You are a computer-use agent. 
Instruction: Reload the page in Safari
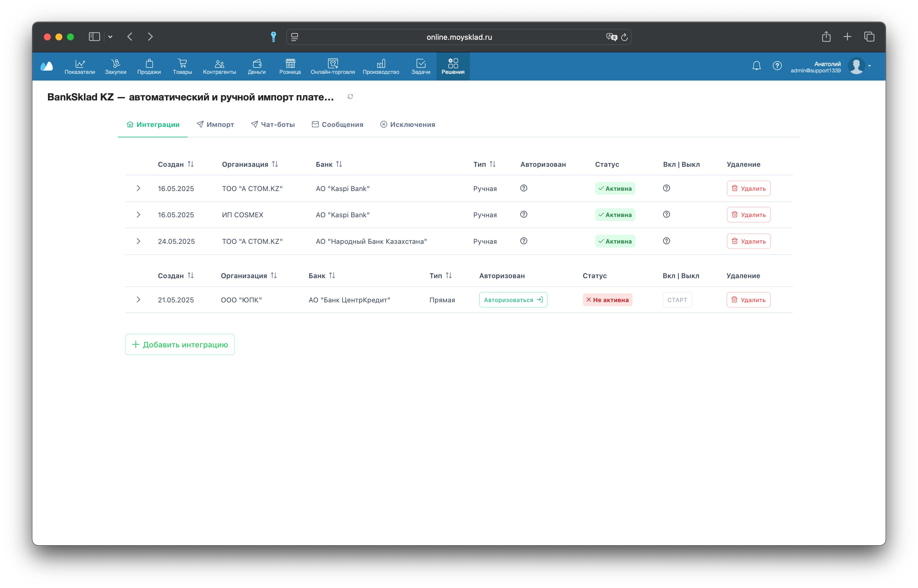(624, 37)
